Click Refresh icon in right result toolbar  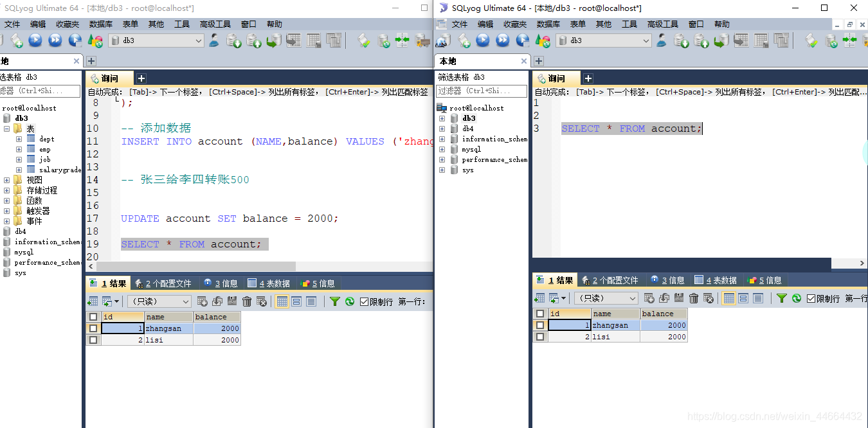tap(797, 298)
